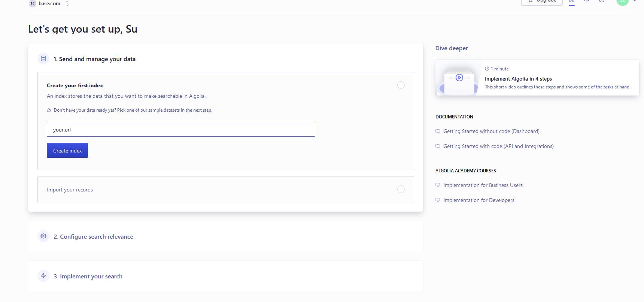Click the 'Create your first index' title
644x302 pixels.
click(75, 85)
